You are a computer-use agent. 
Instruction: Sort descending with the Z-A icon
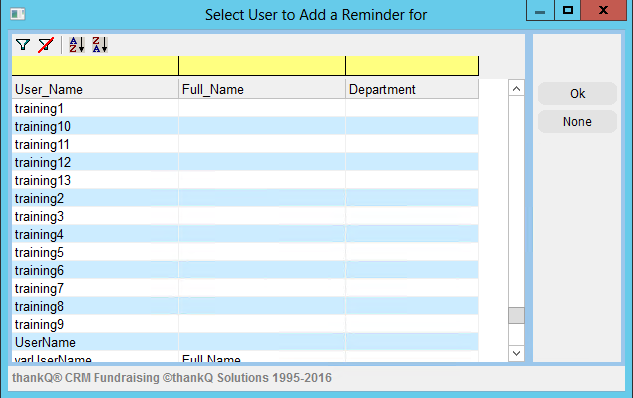click(x=100, y=44)
